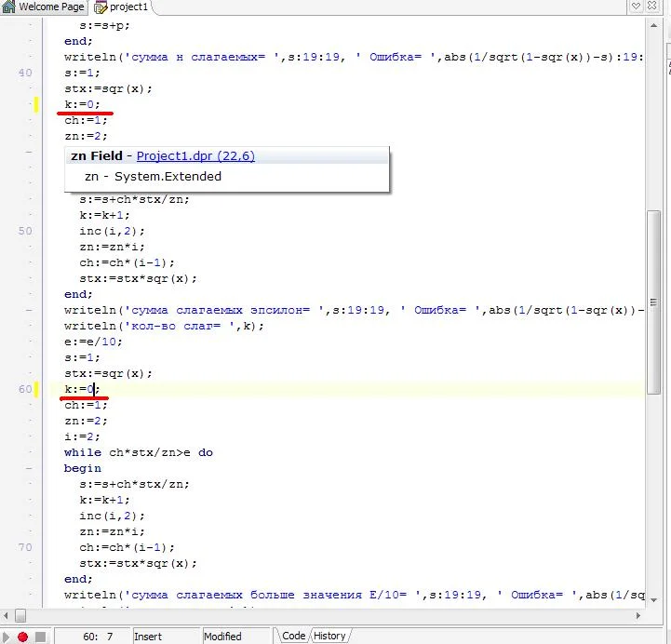
Task: Place cursor on highlighted line k:=0;
Action: coord(82,389)
